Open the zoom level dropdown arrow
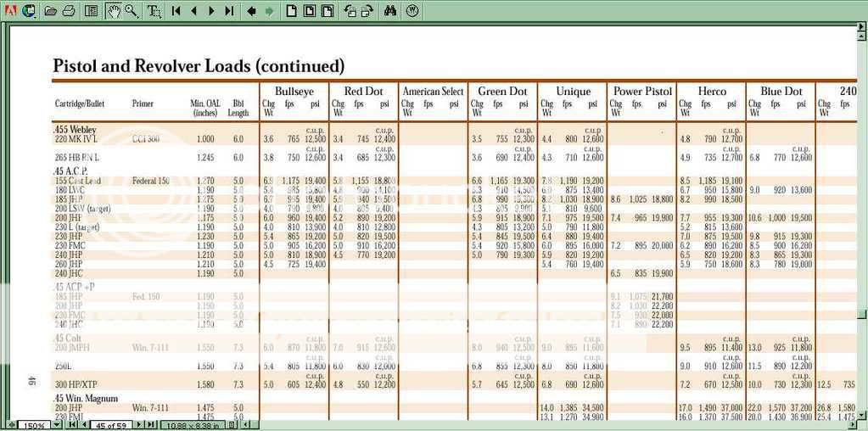The image size is (868, 431). point(57,425)
